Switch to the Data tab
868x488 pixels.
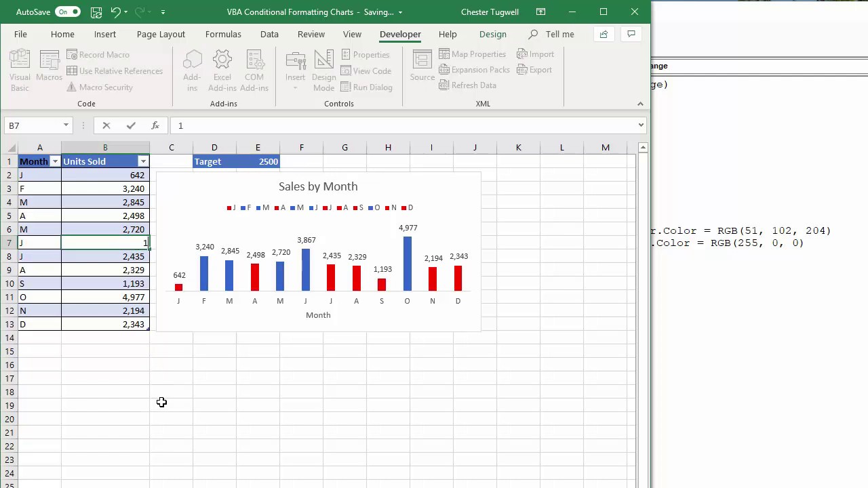coord(269,34)
